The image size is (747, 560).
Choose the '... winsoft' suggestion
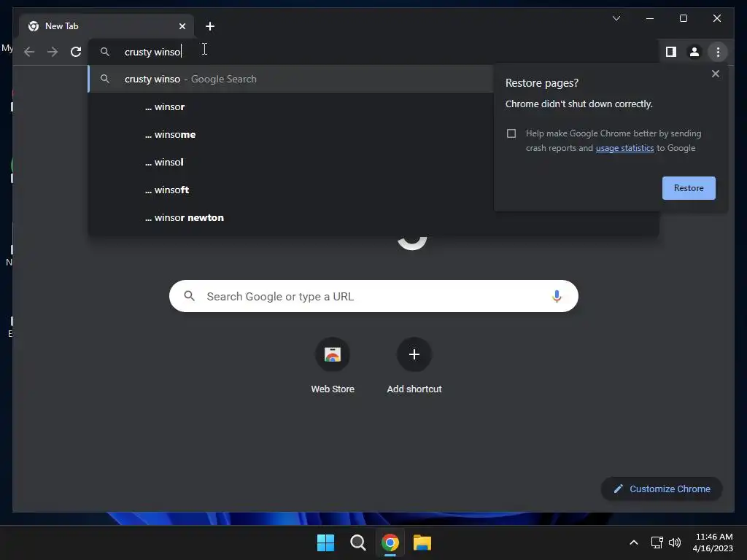290,190
